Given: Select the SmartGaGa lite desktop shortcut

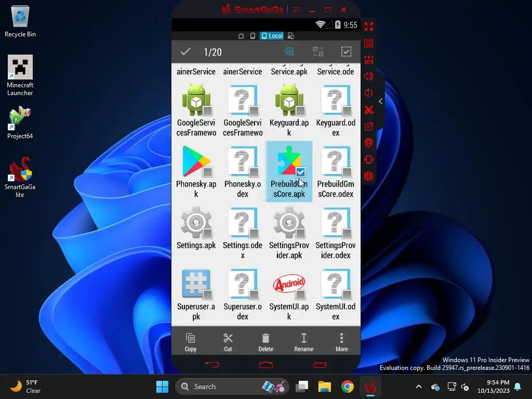Looking at the screenshot, I should [x=20, y=177].
